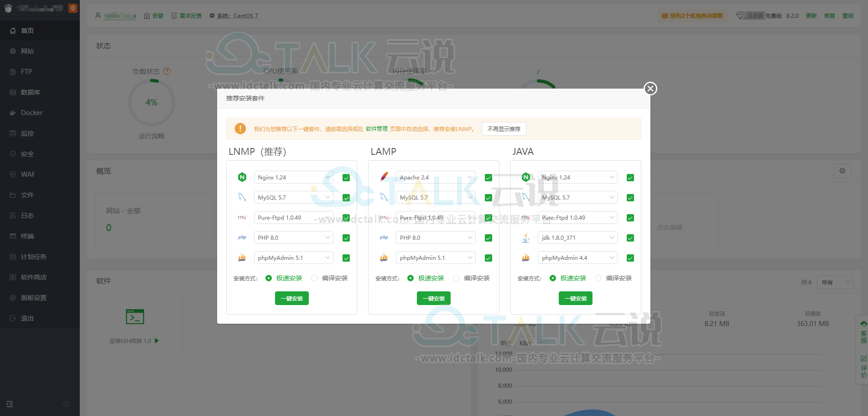868x416 pixels.
Task: Click the Docker whale icon in sidebar
Action: click(13, 113)
